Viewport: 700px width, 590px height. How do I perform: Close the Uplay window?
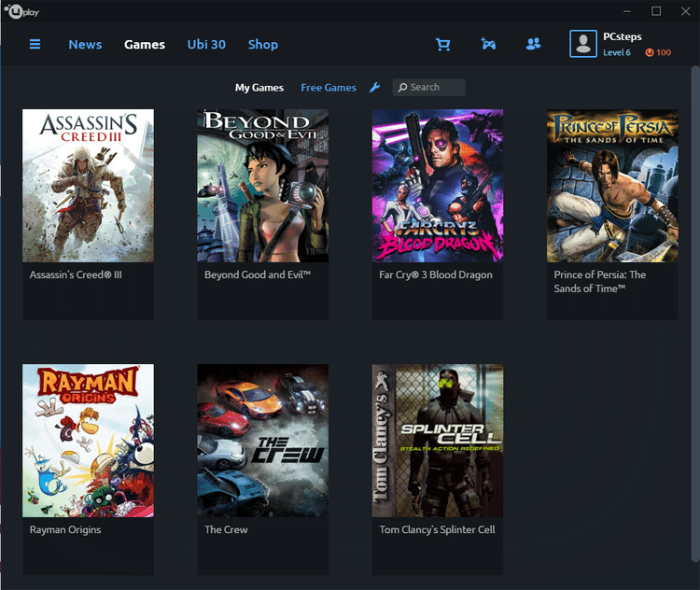(686, 11)
